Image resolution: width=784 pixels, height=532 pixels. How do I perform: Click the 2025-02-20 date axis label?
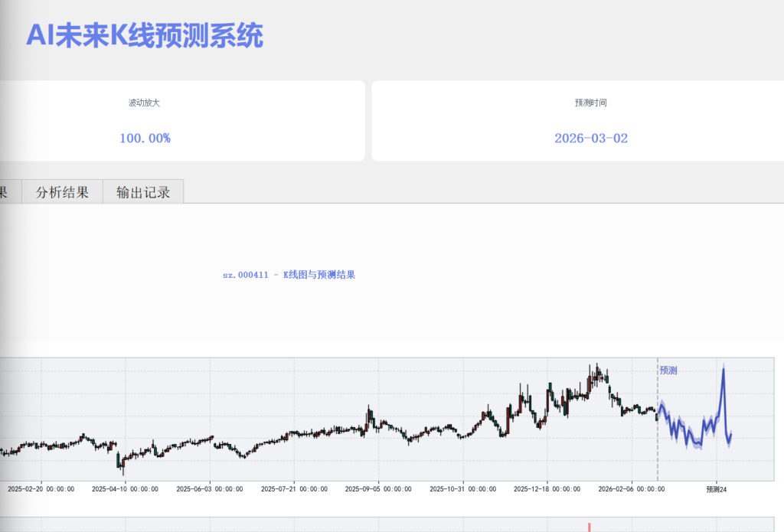point(41,489)
